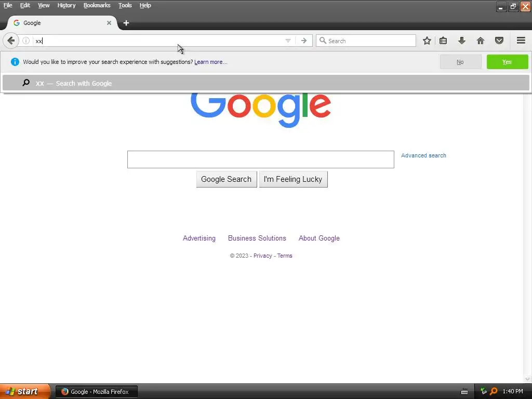Select 'xx — Search with Google' suggestion
This screenshot has height=399, width=532.
coord(265,83)
